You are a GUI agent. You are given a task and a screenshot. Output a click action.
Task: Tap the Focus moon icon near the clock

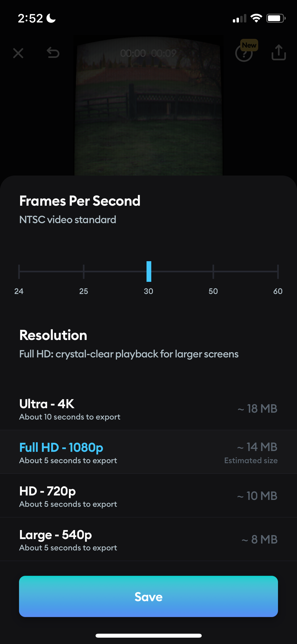tap(50, 18)
